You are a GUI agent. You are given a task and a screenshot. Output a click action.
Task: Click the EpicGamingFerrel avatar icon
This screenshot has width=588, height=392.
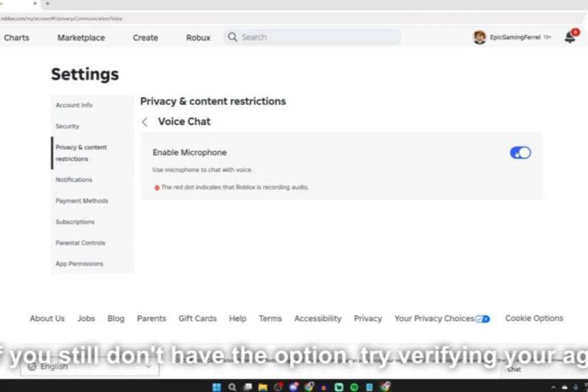pos(480,37)
